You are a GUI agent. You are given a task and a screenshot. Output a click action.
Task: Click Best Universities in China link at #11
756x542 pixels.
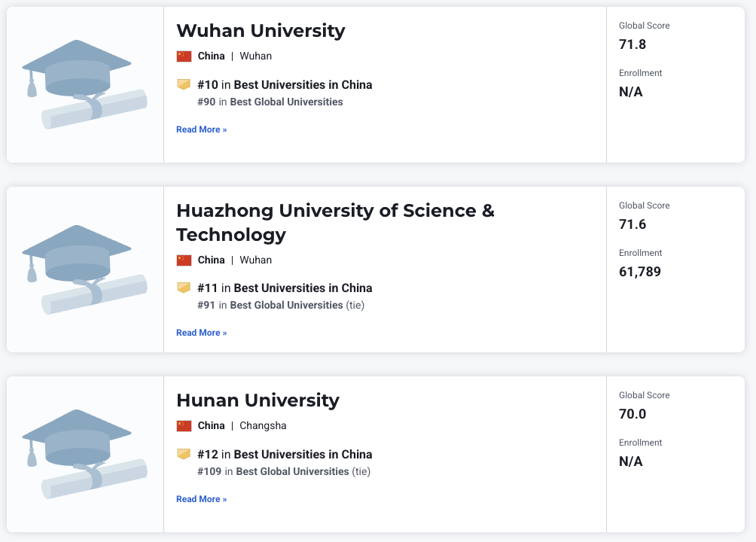(303, 288)
